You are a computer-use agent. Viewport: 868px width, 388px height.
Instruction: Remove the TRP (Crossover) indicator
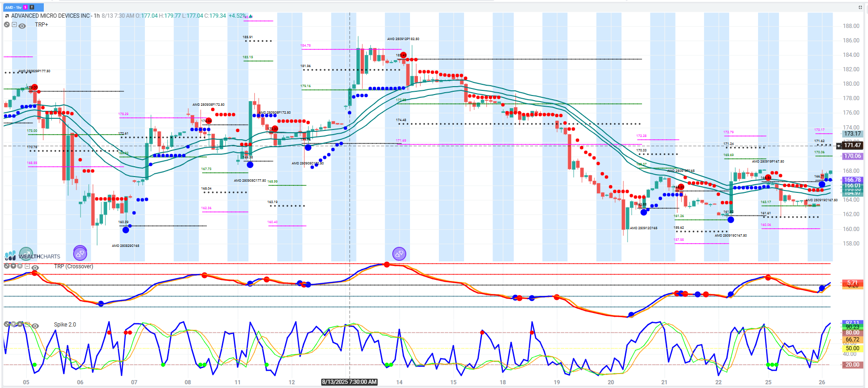(7, 266)
